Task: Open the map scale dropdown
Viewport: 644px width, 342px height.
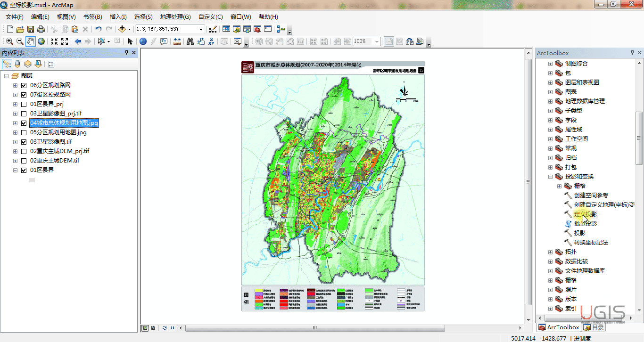Action: coord(201,29)
